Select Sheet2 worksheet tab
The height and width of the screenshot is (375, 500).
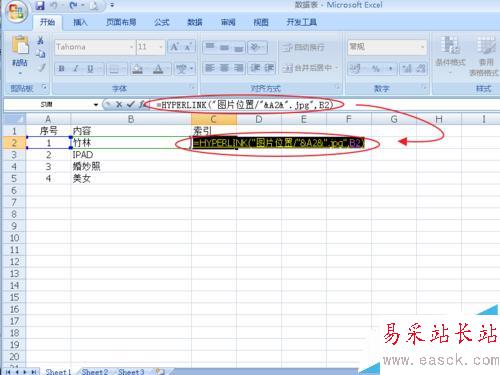tap(95, 371)
